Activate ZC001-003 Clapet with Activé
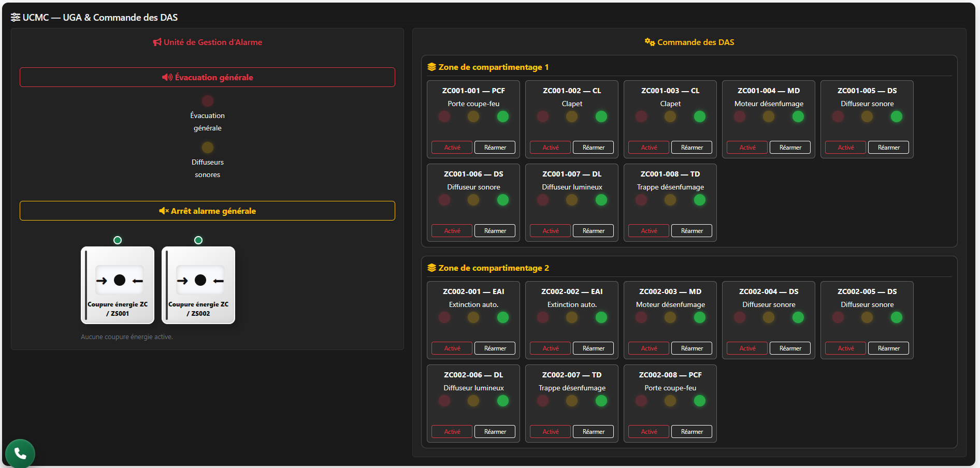 649,148
